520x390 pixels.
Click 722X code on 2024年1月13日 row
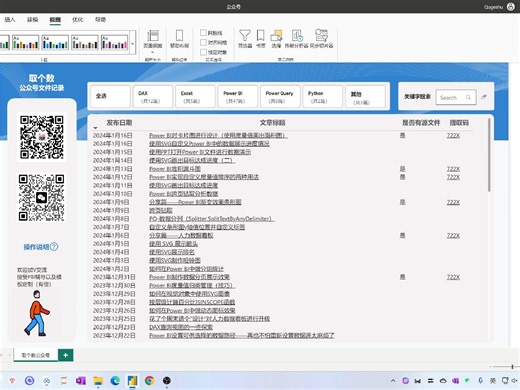pos(453,169)
